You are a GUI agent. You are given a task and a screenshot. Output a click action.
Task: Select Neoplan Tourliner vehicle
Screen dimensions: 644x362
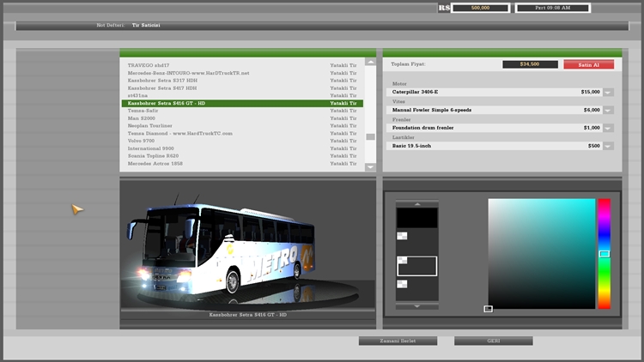pyautogui.click(x=242, y=125)
